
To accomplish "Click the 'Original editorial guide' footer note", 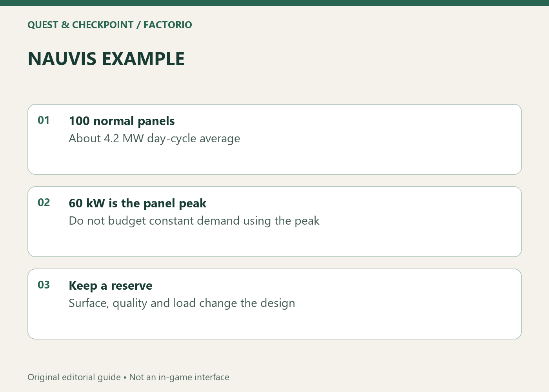I will click(x=128, y=377).
